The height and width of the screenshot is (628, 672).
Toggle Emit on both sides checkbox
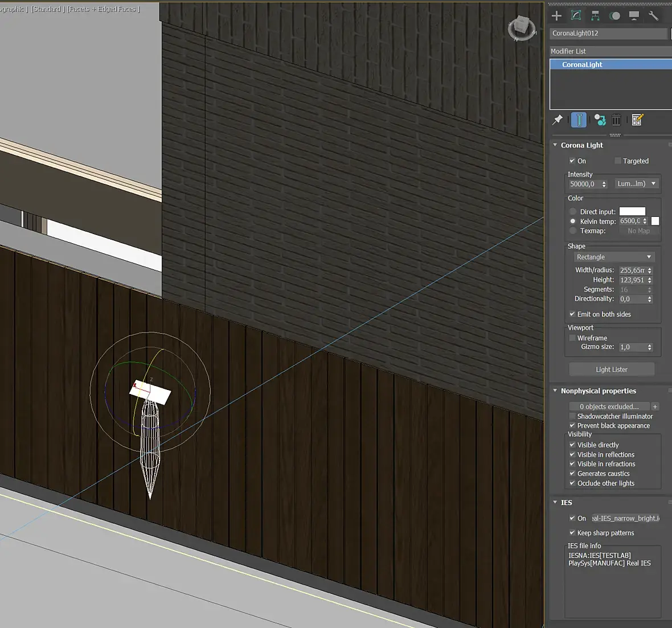tap(572, 314)
